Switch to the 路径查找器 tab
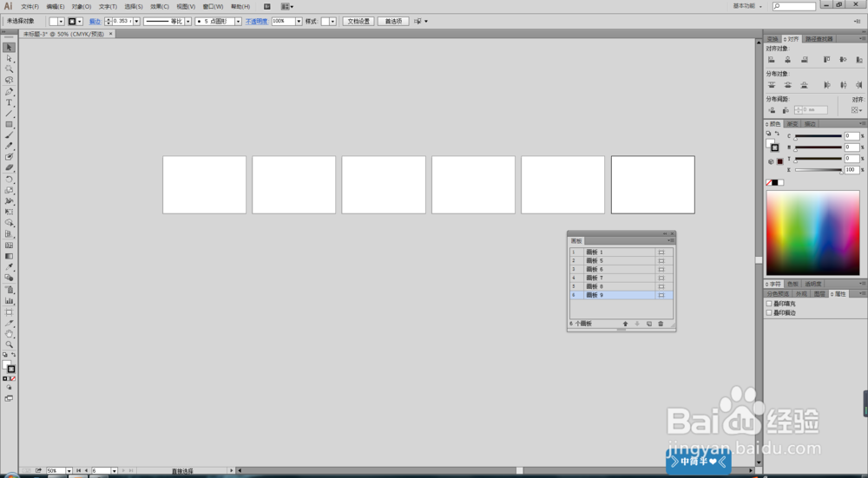 (819, 39)
